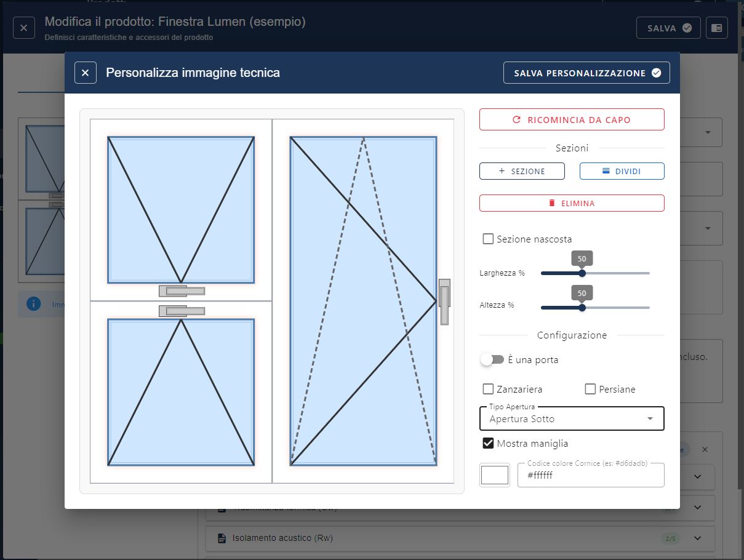Screen dimensions: 744x560
Task: Click the document icon next to Isolamento acustico
Action: tap(222, 538)
